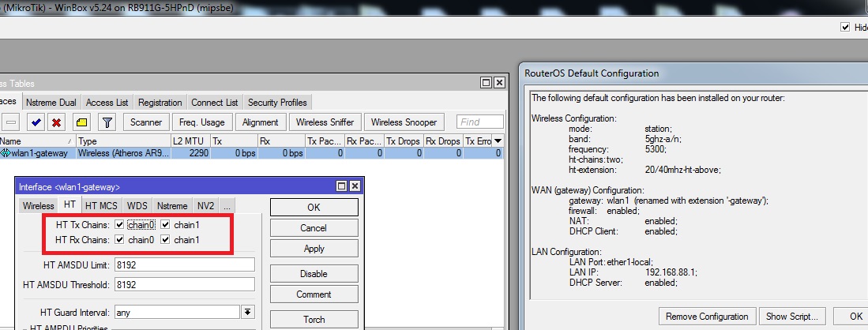
Task: Click the HT AMSDU Limit field
Action: (184, 264)
